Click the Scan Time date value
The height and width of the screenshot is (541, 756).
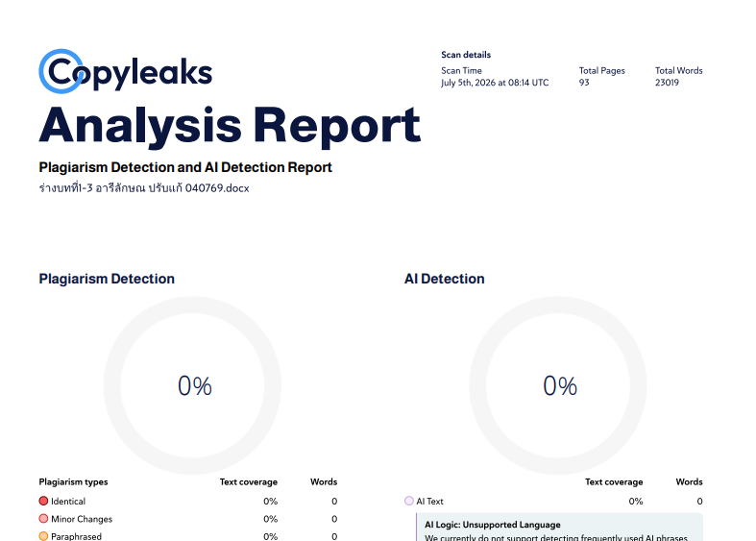point(495,83)
